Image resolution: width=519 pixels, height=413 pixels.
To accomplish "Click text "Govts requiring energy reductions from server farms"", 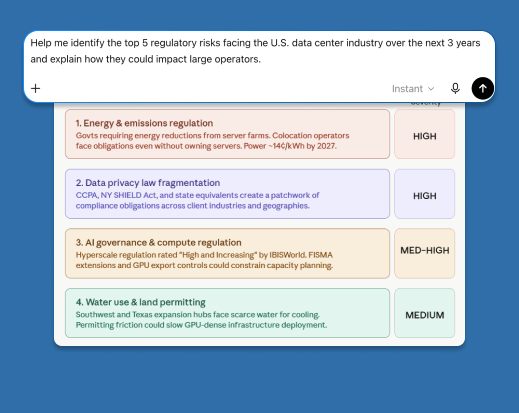I will click(x=173, y=136).
